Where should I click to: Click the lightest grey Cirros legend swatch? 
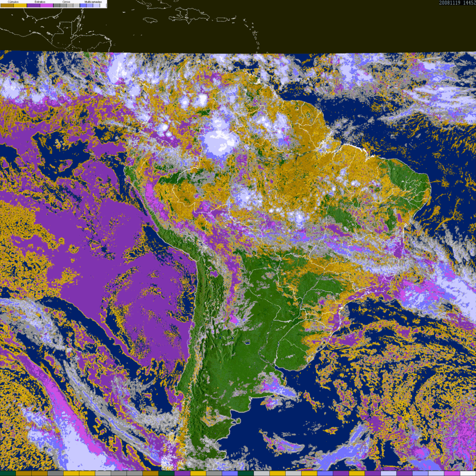76,5
